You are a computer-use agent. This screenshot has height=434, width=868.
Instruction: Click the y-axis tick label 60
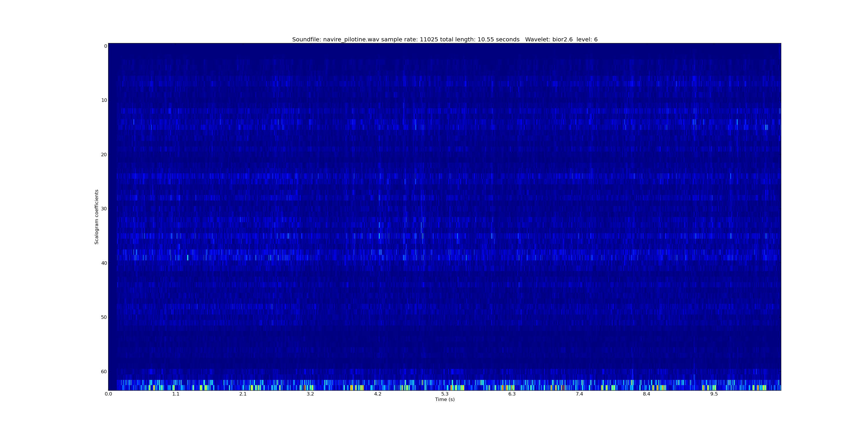(104, 372)
